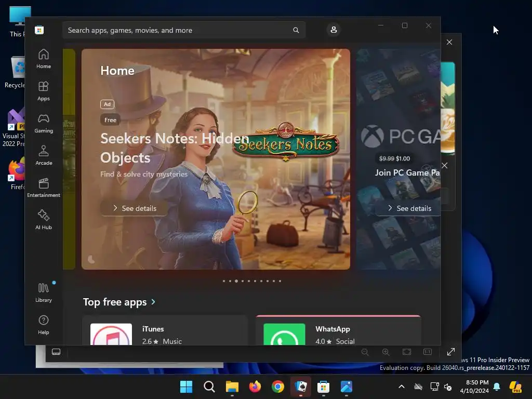Open the Apps section in sidebar
This screenshot has height=399, width=532.
point(44,91)
